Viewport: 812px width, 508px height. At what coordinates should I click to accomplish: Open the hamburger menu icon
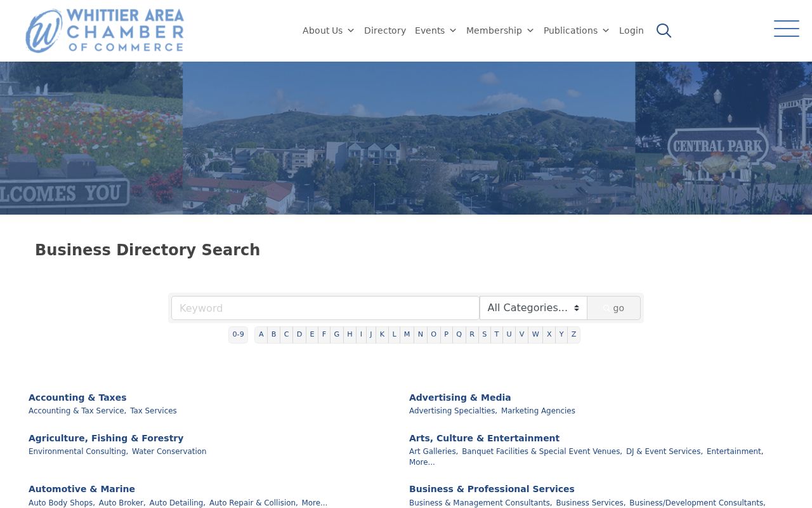pos(787,29)
